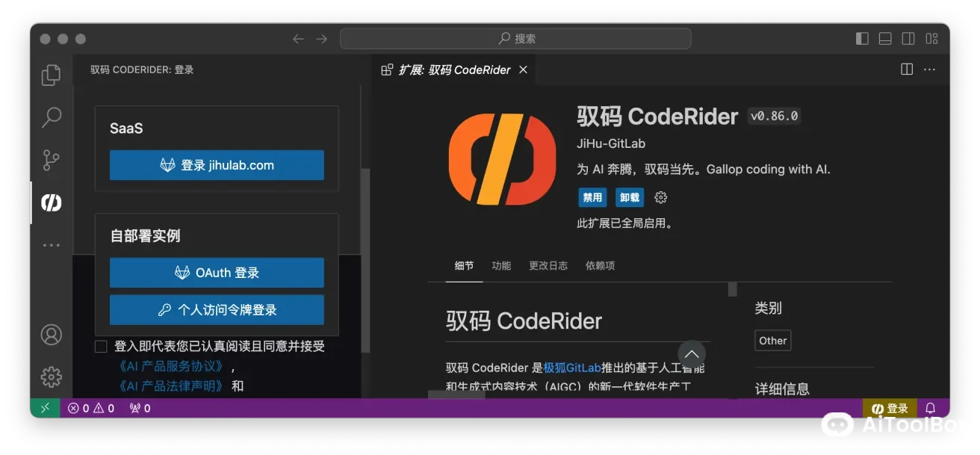Click the 登录 jihulab.com button

coord(217,165)
